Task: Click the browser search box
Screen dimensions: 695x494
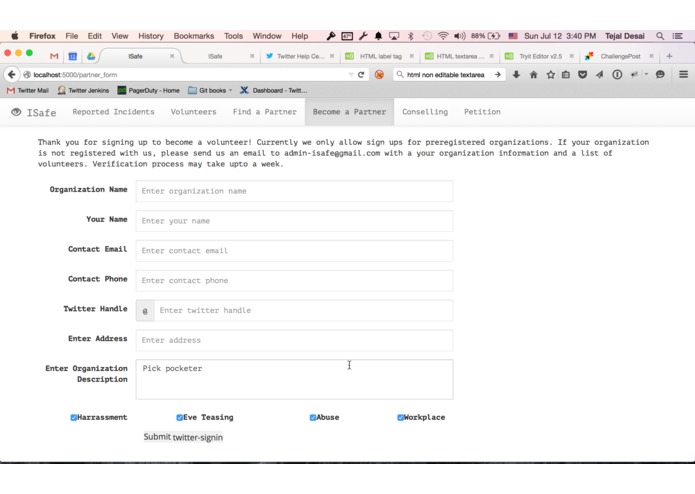Action: (445, 74)
